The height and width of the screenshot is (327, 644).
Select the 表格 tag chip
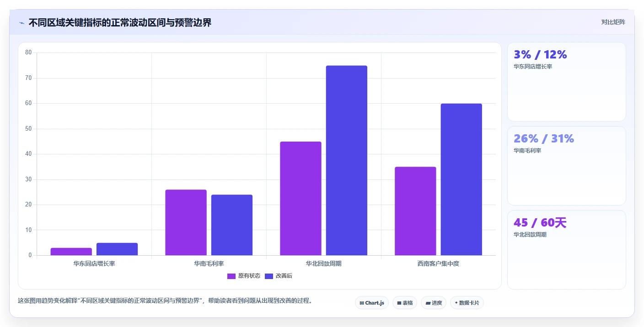coord(405,303)
